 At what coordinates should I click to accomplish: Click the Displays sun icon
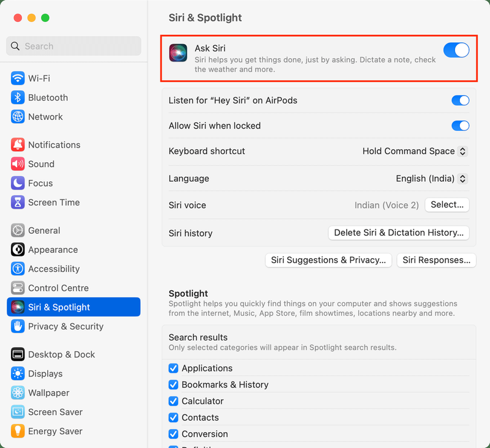click(18, 374)
